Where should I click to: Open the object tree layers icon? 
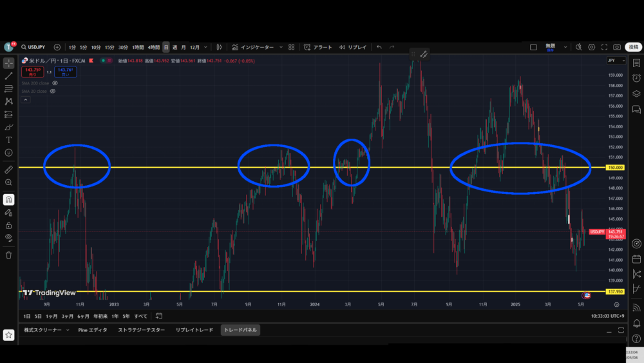coord(636,93)
